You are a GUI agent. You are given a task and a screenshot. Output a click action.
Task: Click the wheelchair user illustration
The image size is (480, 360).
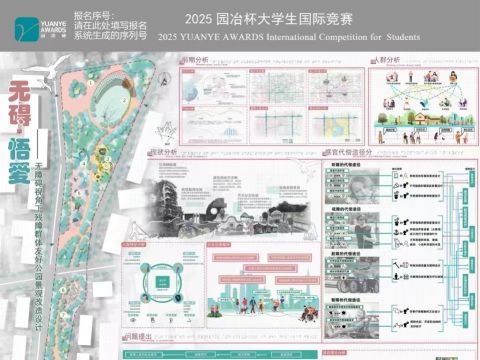point(309,313)
